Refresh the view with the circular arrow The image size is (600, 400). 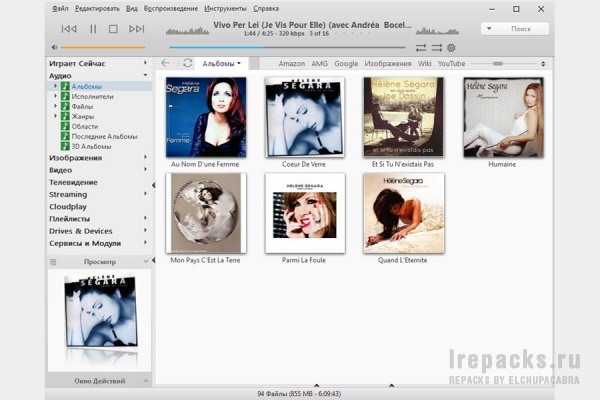click(188, 63)
